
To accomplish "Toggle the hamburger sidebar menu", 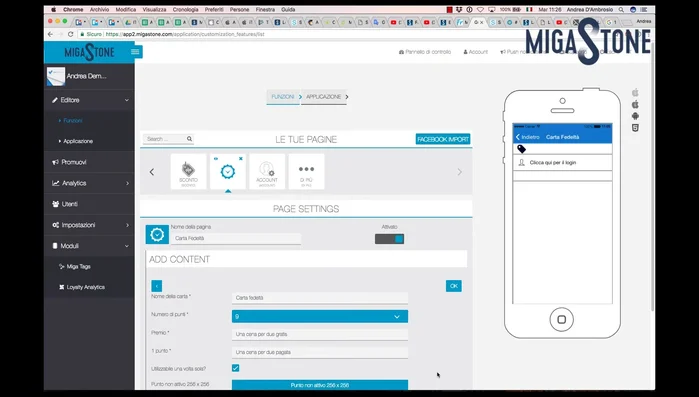I will coord(135,52).
